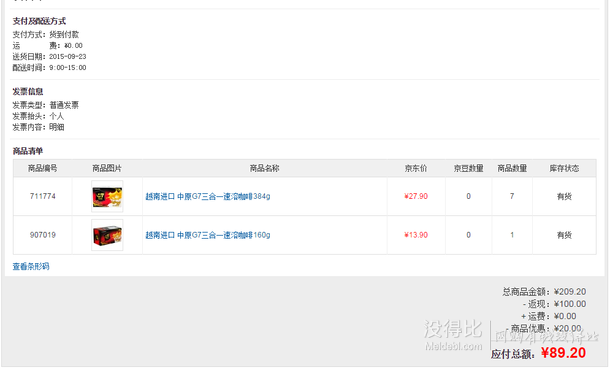Click the 商品编号 column header
Viewport: 610px width, 370px height.
(x=43, y=168)
